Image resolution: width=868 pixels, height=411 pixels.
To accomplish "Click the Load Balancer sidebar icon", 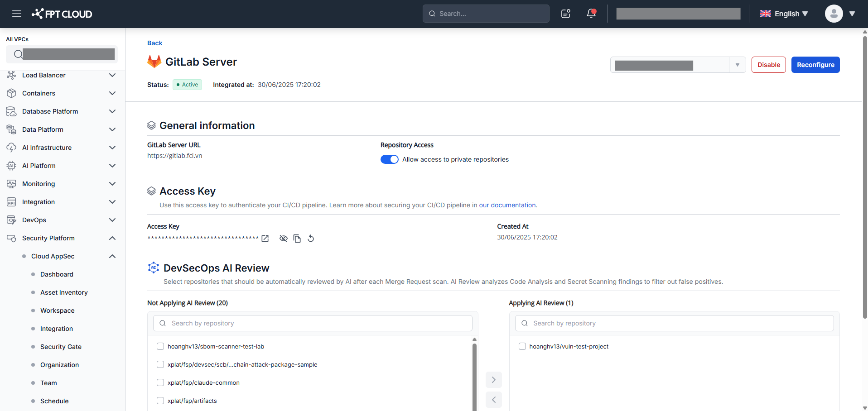I will pyautogui.click(x=11, y=75).
